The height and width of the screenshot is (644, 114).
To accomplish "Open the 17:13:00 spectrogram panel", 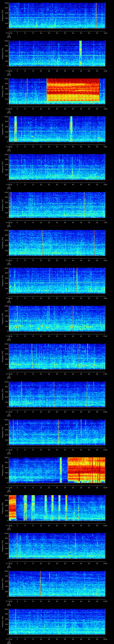I will (57, 470).
